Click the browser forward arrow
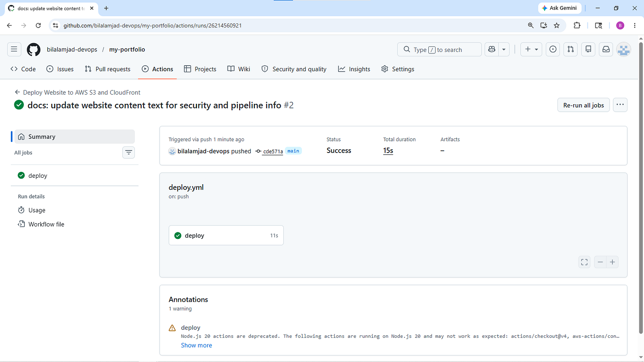644x362 pixels. (x=24, y=26)
